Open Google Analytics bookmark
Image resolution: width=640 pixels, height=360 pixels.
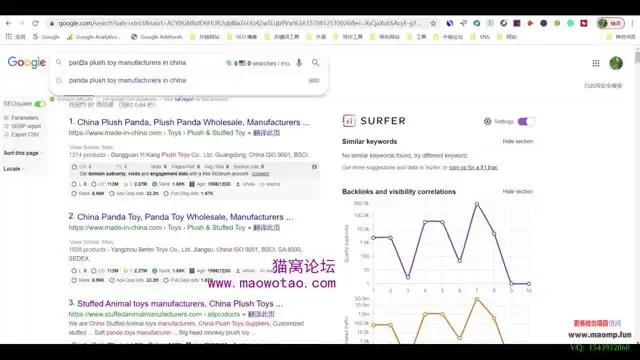[93, 37]
